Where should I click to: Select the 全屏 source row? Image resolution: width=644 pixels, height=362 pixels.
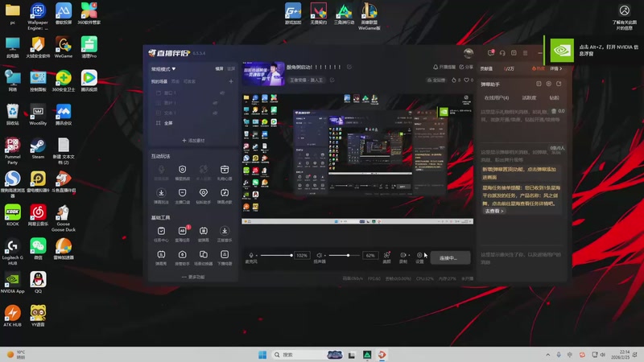point(192,123)
